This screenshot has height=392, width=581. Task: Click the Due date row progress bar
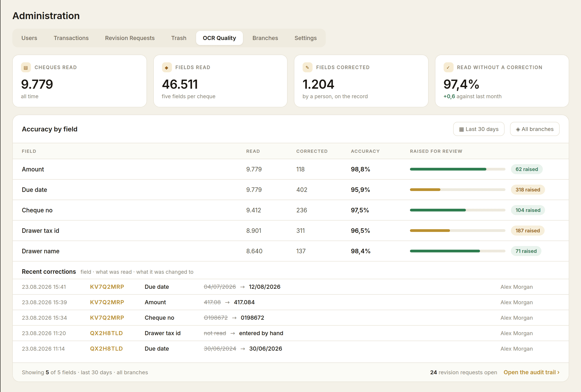[x=457, y=190]
